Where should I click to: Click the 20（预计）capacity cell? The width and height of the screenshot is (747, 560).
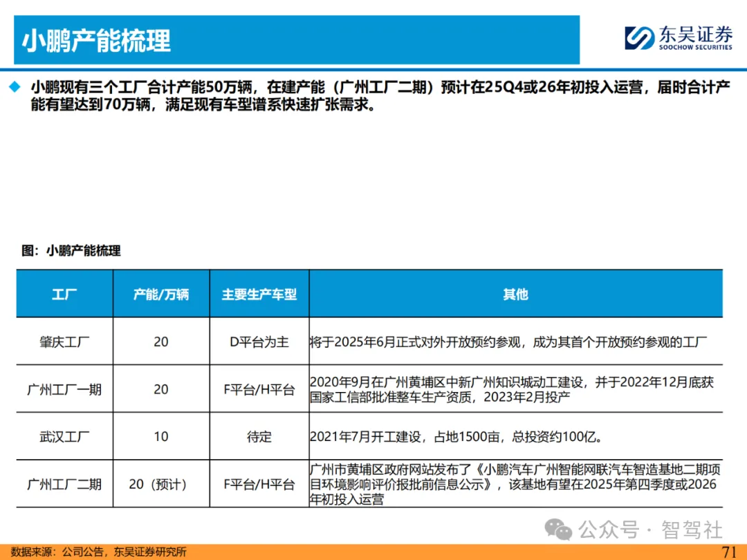tap(161, 484)
